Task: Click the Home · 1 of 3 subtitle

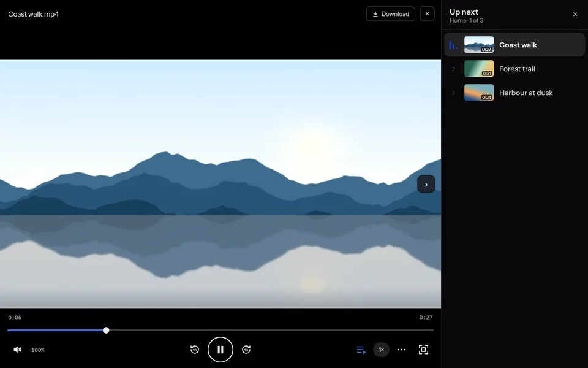Action: point(466,21)
